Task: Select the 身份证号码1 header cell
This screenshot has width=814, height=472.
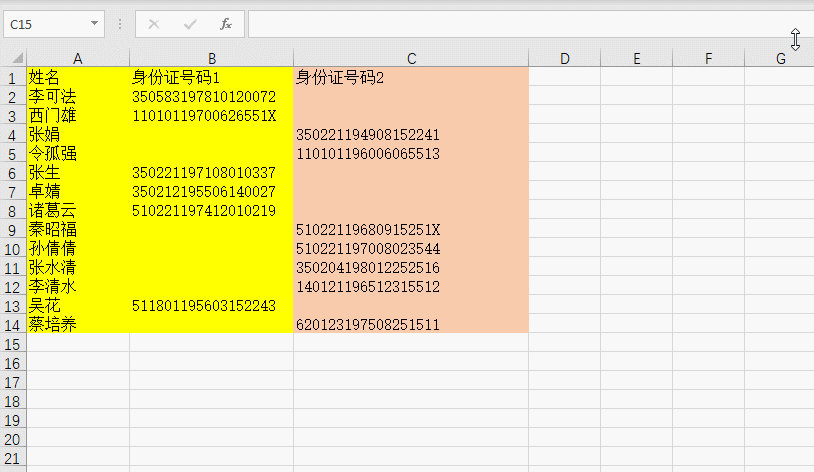Action: tap(211, 77)
